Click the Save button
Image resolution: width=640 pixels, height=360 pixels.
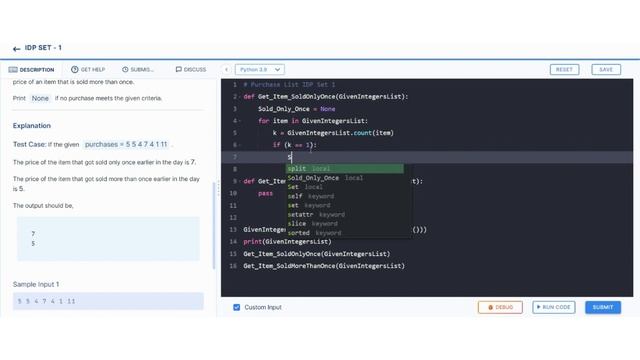pyautogui.click(x=606, y=70)
